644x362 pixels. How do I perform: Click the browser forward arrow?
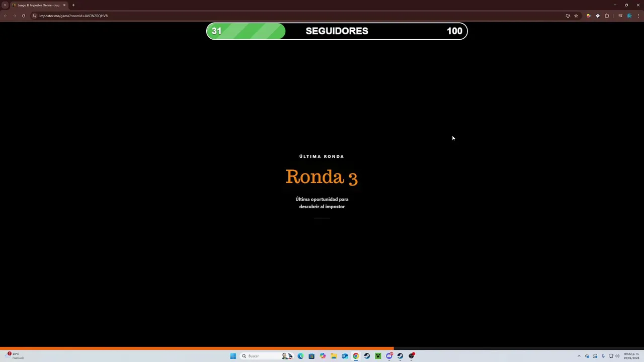[14, 16]
